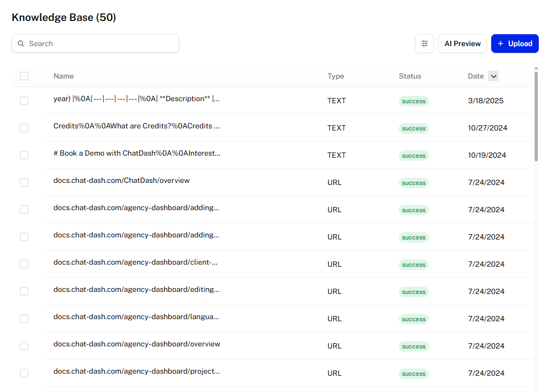Click the plus icon on the Upload button
Screen dimensions: 553x392
pyautogui.click(x=501, y=43)
